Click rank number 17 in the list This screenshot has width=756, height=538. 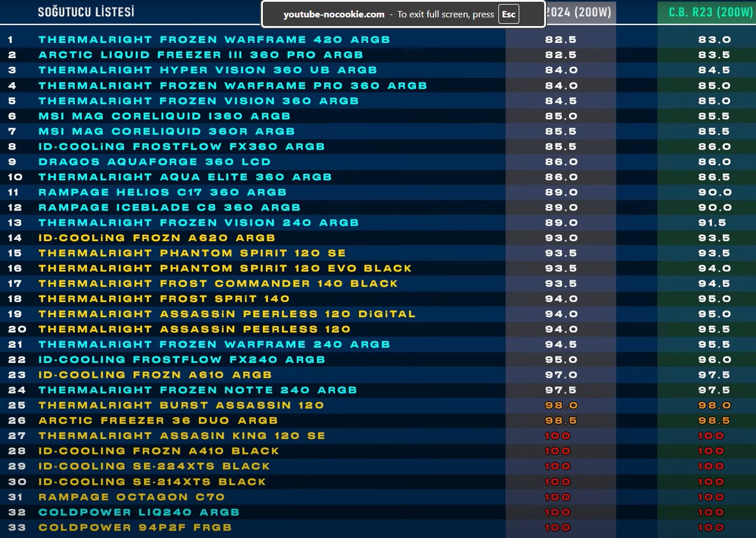pyautogui.click(x=15, y=283)
